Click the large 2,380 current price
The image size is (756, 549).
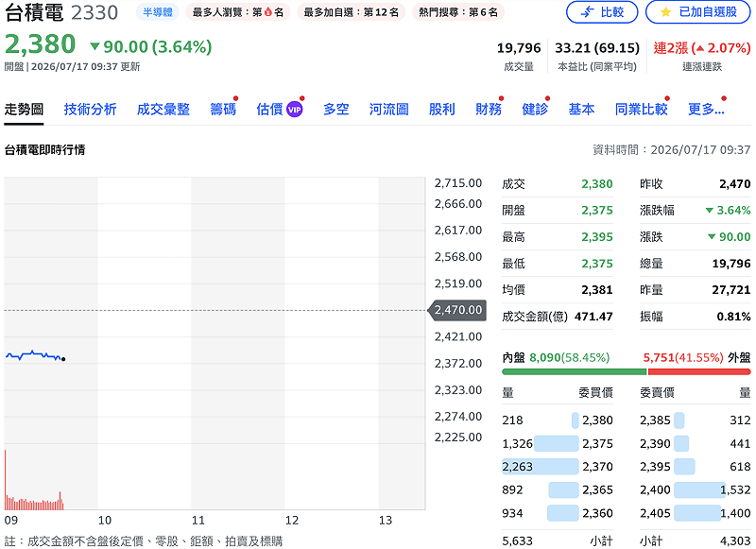coord(40,44)
